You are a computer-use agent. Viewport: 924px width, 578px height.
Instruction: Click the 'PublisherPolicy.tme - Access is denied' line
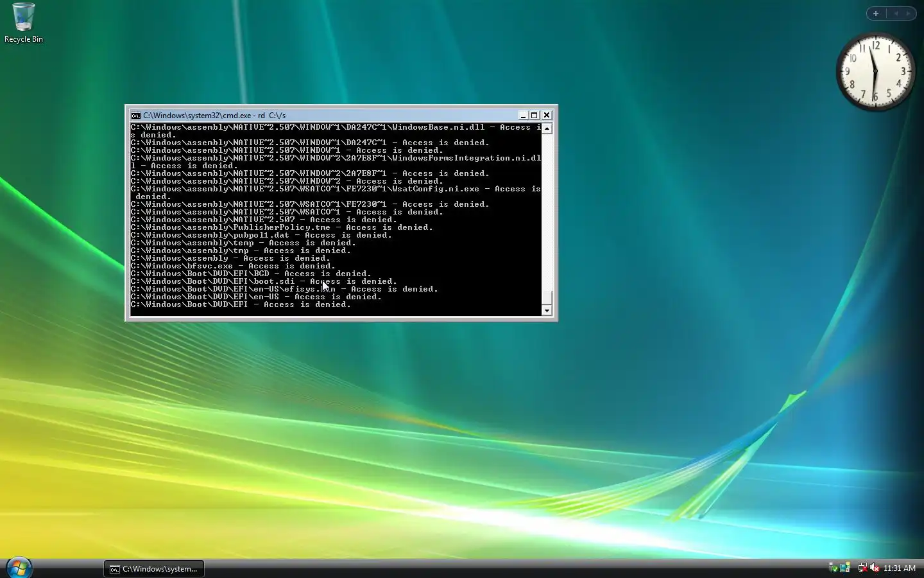[282, 227]
